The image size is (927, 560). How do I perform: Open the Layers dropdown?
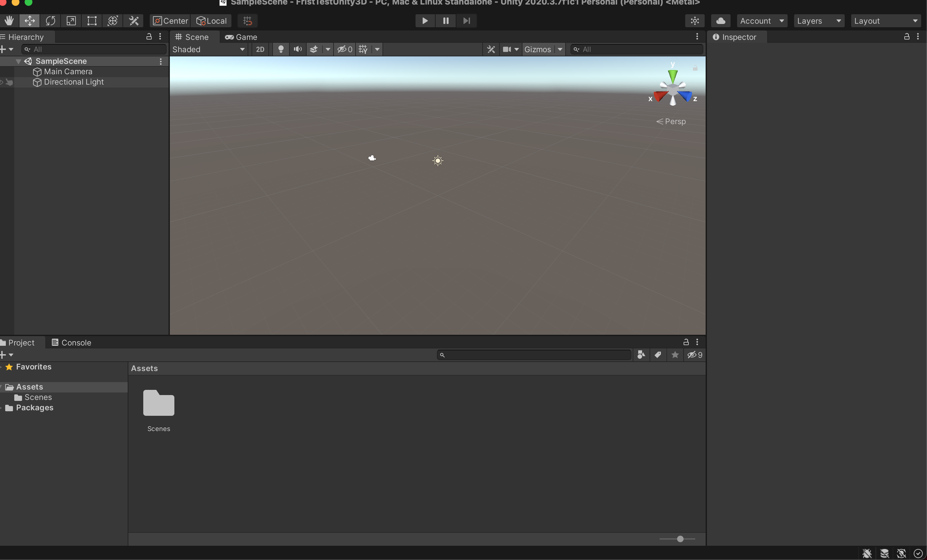tap(819, 21)
